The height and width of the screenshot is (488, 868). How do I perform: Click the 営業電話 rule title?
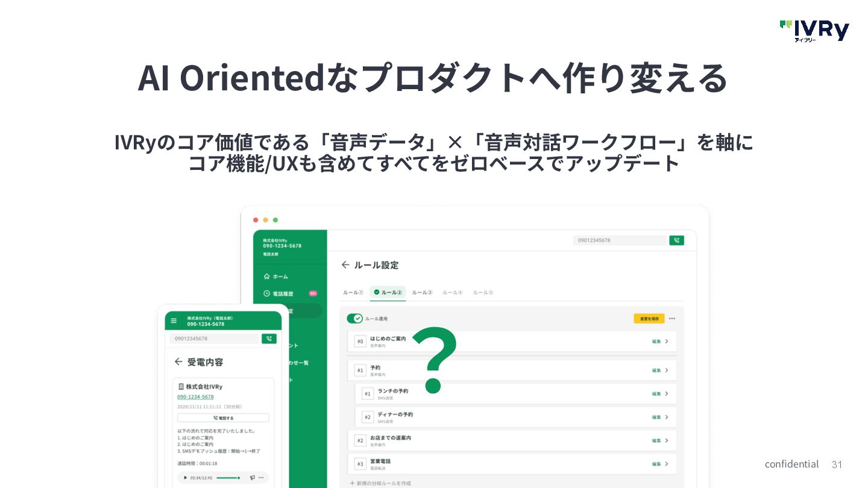click(x=380, y=461)
